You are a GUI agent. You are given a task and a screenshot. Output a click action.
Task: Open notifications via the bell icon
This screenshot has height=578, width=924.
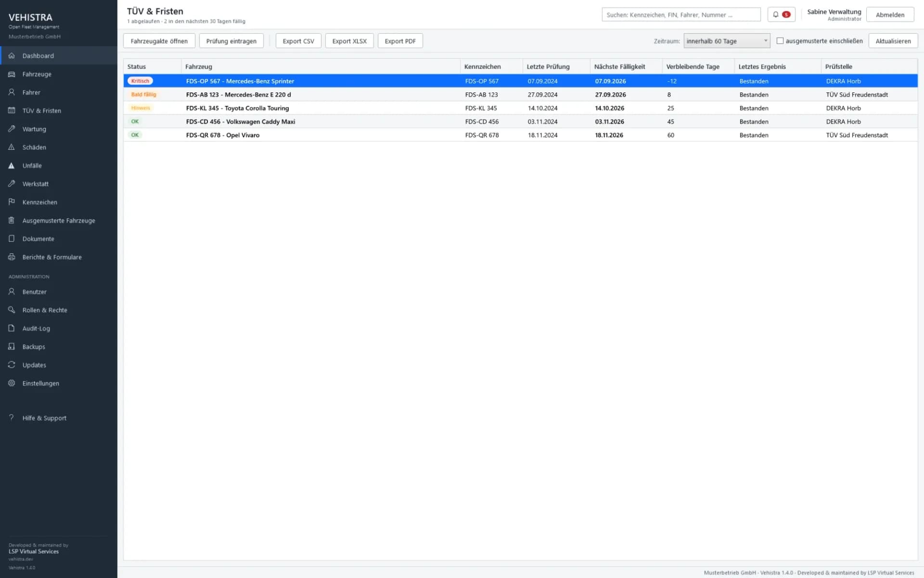coord(776,14)
